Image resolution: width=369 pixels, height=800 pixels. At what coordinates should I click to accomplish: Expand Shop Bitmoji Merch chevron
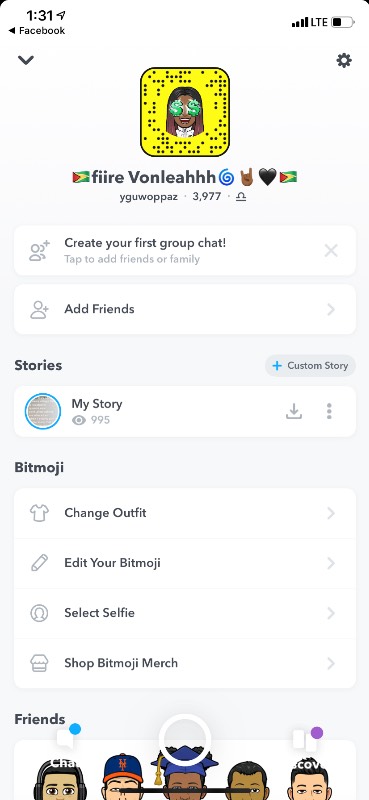pyautogui.click(x=331, y=663)
